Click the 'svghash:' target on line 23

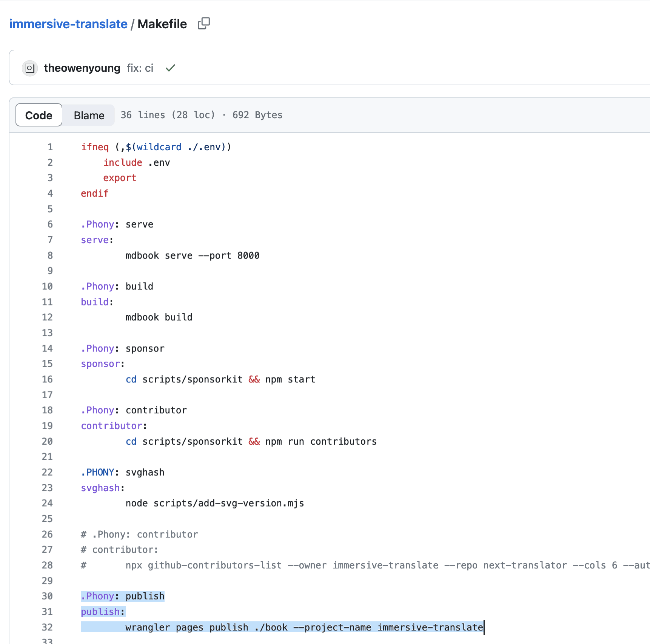tap(103, 488)
